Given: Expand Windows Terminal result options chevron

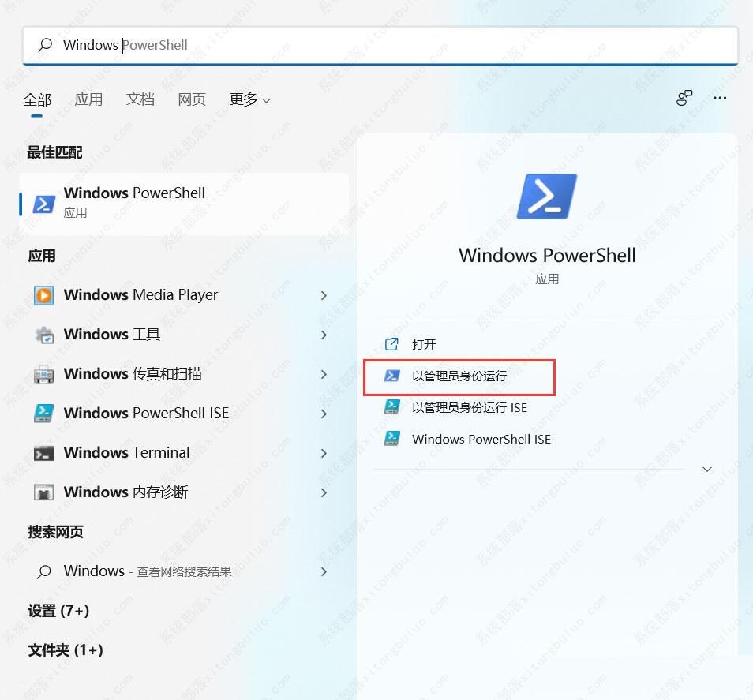Looking at the screenshot, I should pyautogui.click(x=324, y=453).
